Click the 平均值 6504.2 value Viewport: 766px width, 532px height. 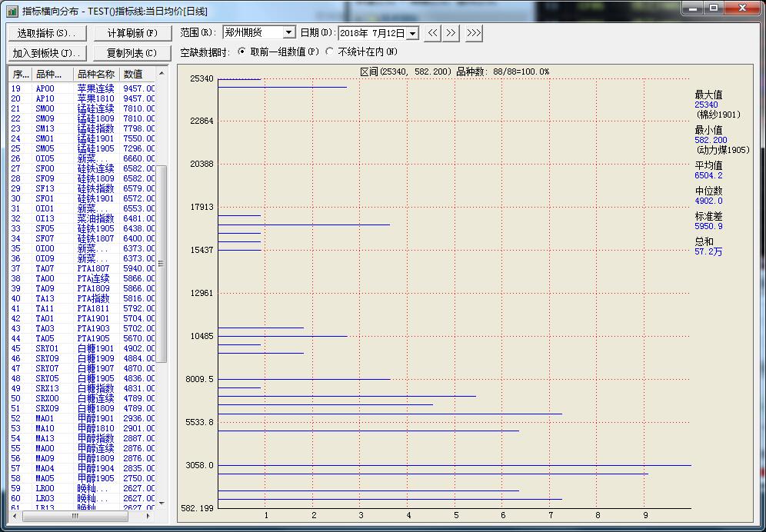(x=708, y=175)
